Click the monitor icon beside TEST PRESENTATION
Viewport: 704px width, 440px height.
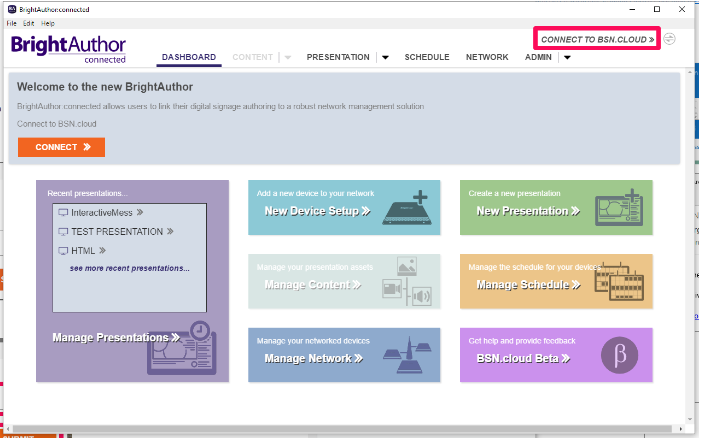63,232
